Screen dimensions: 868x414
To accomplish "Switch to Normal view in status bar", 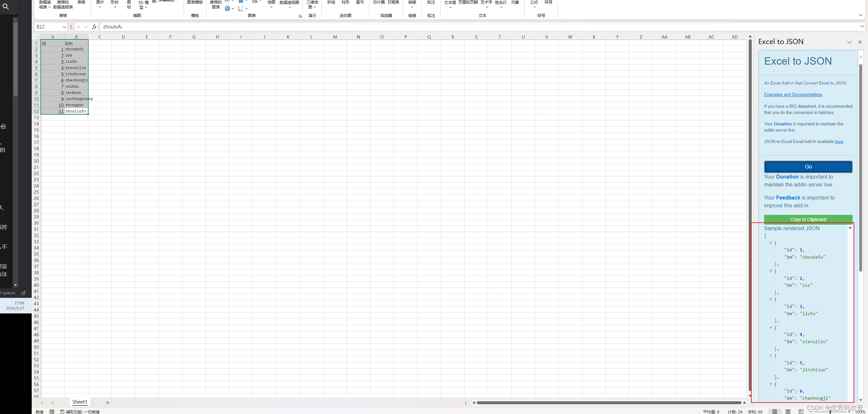I will click(775, 411).
